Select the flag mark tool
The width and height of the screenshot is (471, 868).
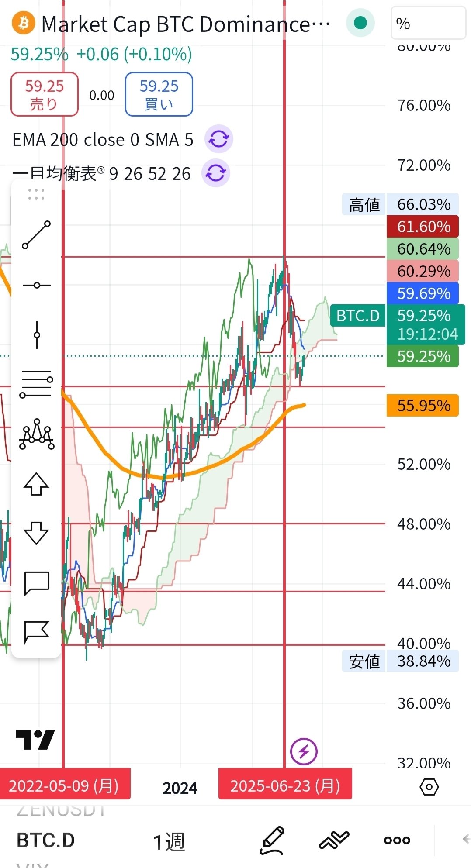coord(36,633)
